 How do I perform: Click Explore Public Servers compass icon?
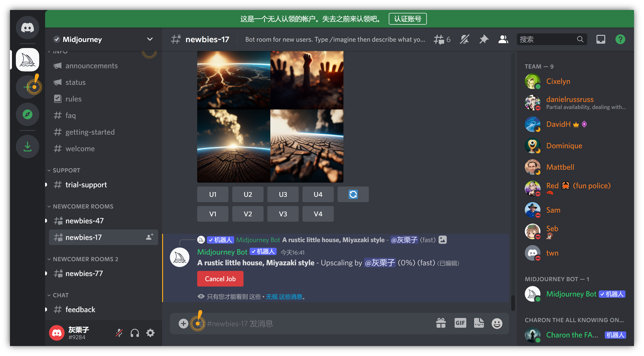click(x=27, y=115)
